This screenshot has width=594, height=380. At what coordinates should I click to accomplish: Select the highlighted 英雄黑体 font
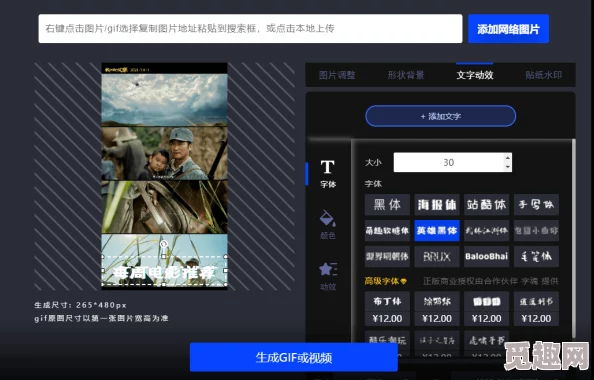(437, 230)
